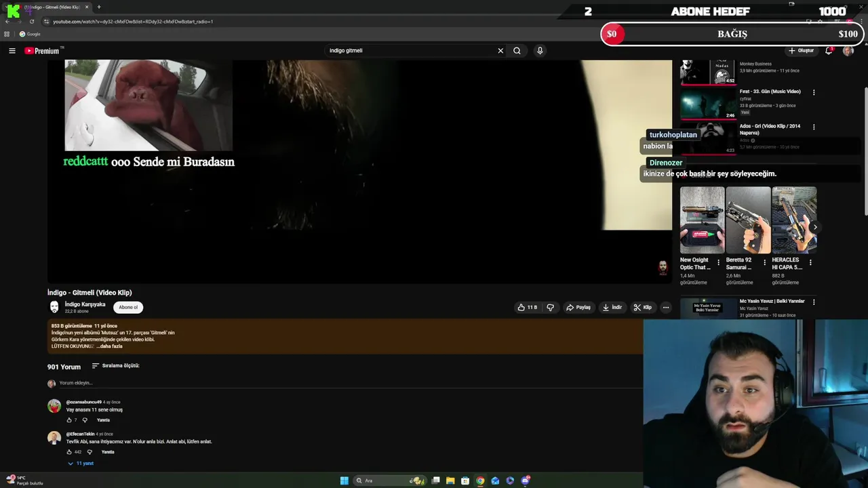The height and width of the screenshot is (488, 868).
Task: Open YouTube notifications bell
Action: click(829, 51)
